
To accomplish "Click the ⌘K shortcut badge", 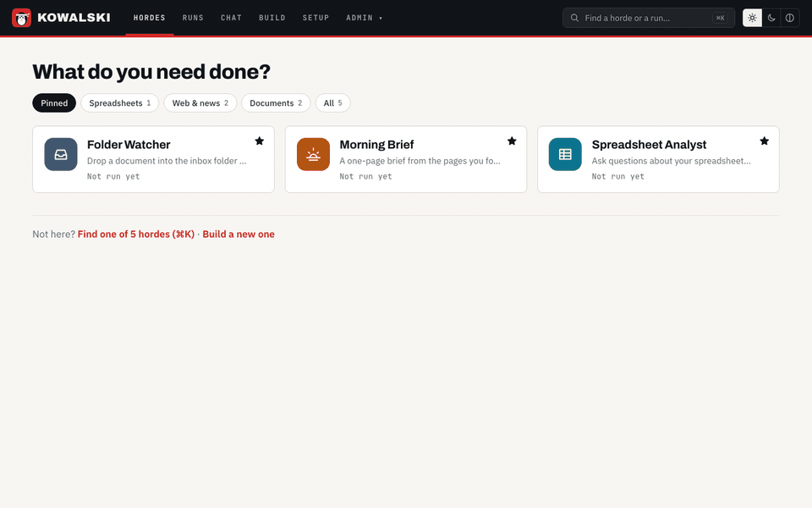I will (x=720, y=18).
